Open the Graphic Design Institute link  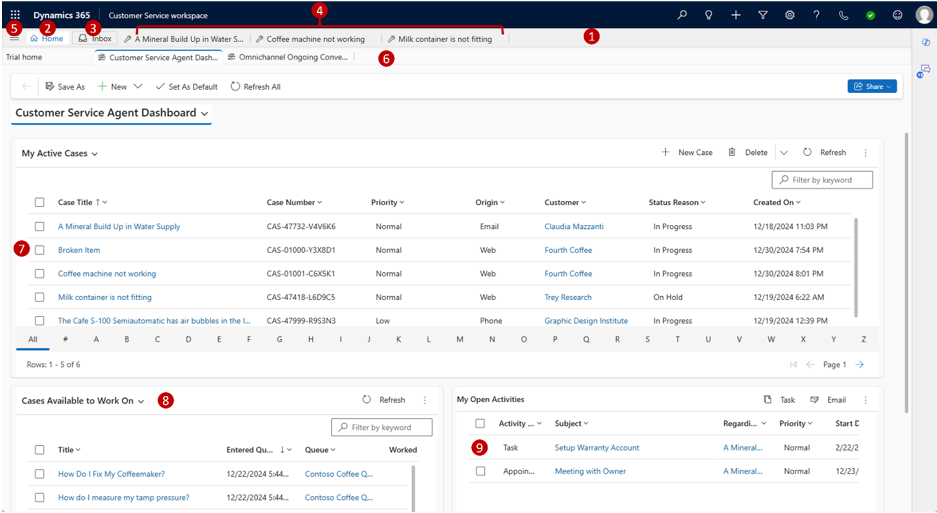click(x=586, y=320)
